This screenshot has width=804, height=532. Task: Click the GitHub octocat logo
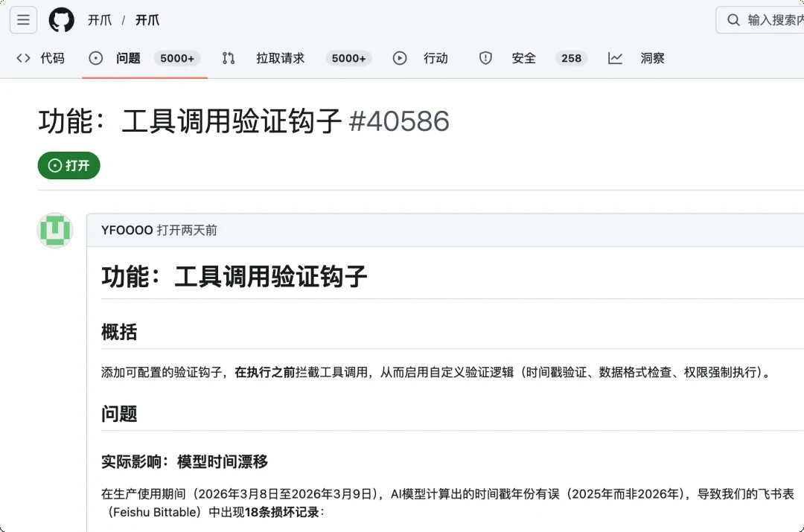61,19
